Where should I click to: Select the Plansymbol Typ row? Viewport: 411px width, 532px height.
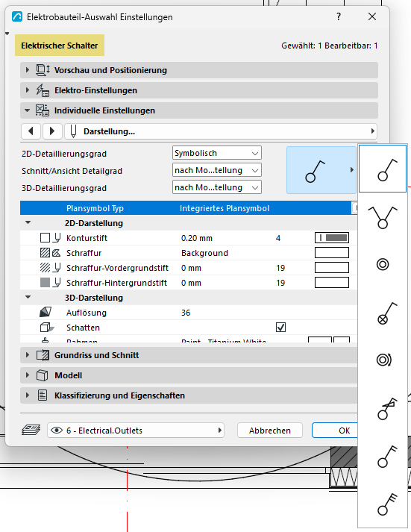click(189, 208)
